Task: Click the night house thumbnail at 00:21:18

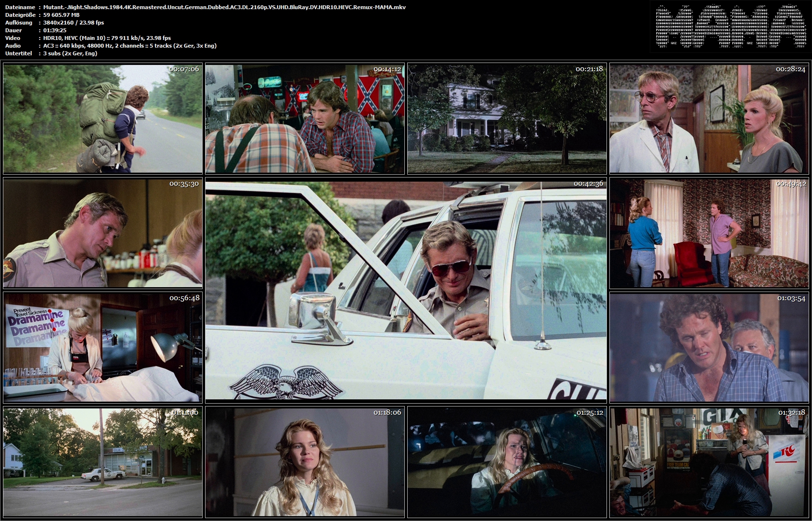Action: click(x=507, y=118)
